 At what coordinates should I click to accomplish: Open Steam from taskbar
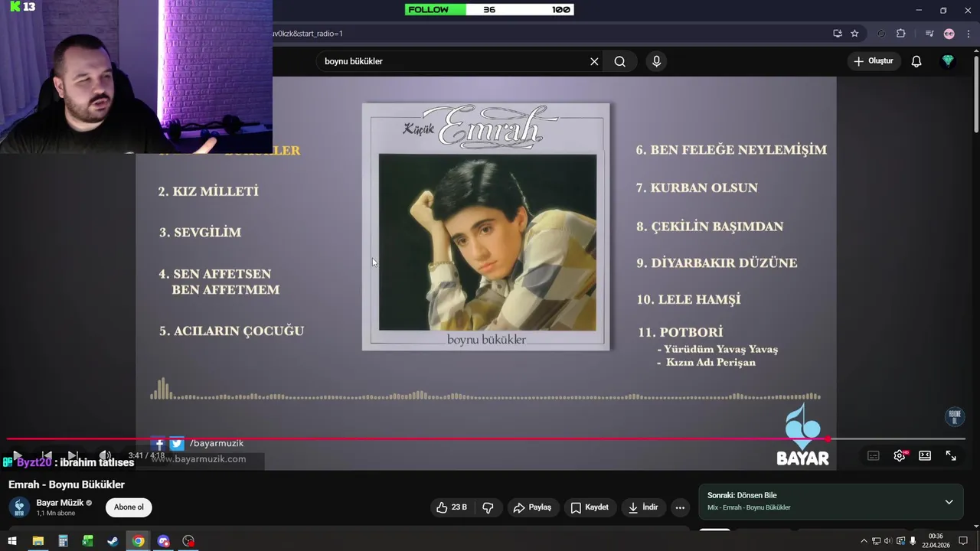coord(113,541)
